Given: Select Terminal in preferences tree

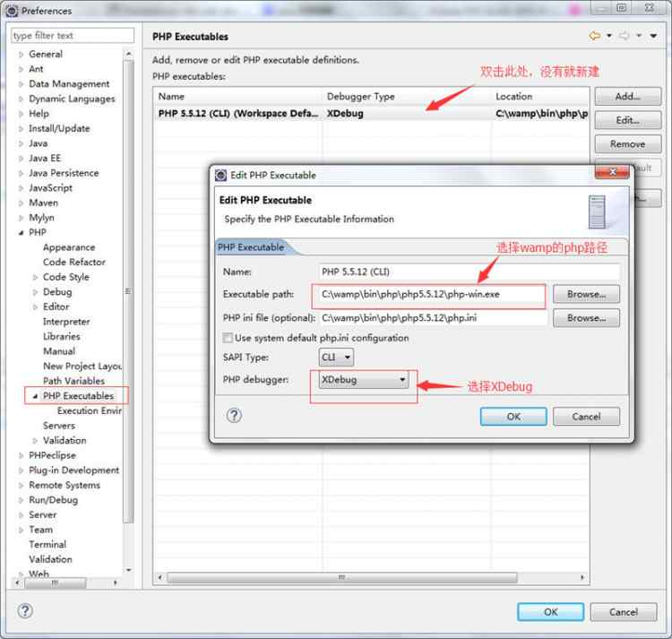Looking at the screenshot, I should coord(47,545).
